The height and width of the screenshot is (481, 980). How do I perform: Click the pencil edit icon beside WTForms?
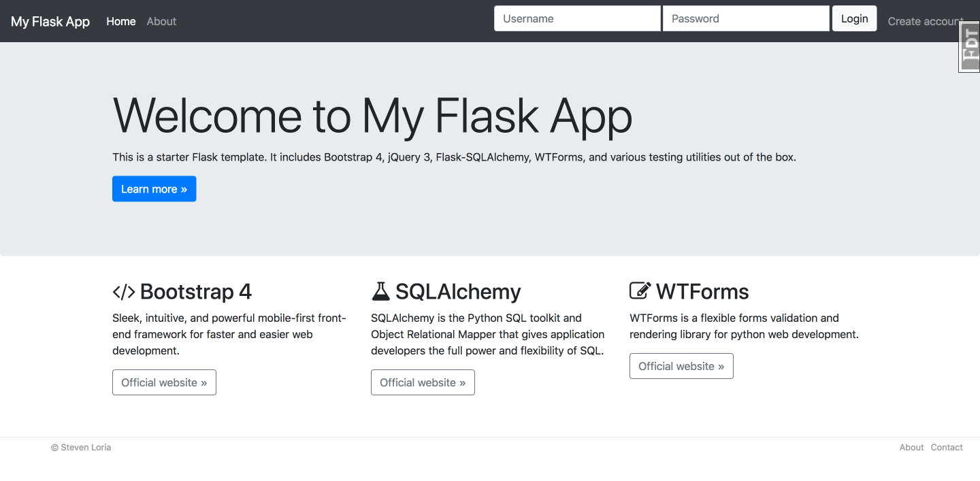640,291
